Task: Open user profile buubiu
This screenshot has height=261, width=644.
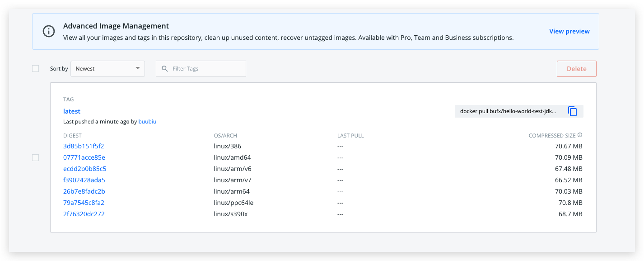Action: tap(147, 122)
